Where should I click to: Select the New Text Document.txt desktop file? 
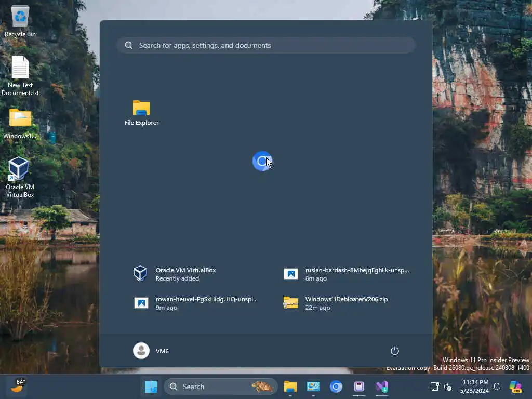tap(20, 76)
